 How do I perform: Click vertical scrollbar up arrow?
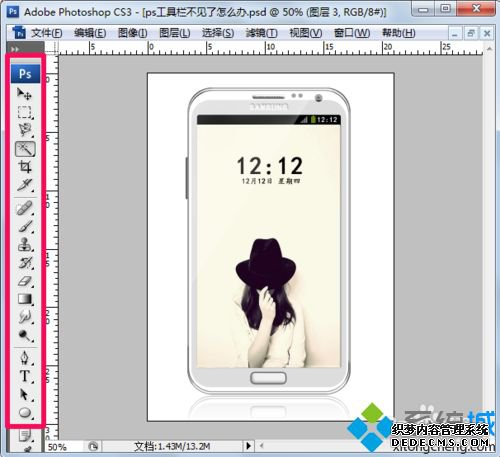click(489, 49)
